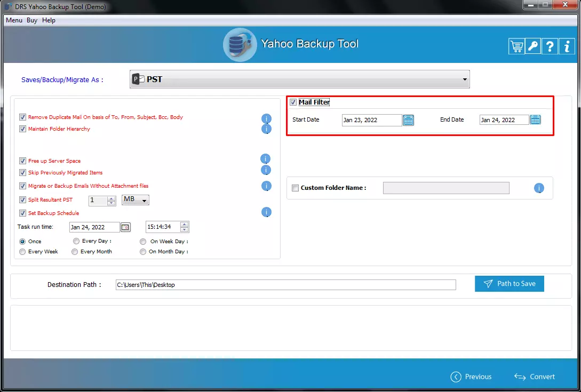Open Task run time calendar icon
581x392 pixels.
125,227
